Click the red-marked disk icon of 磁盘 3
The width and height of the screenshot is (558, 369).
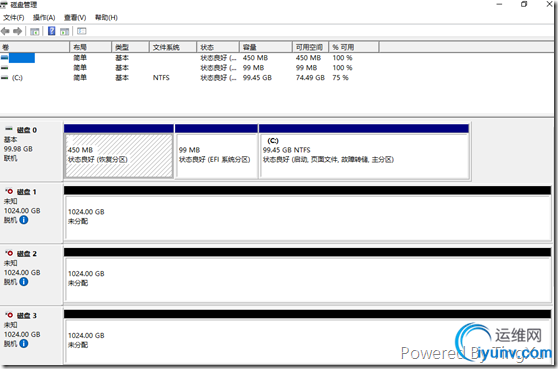coord(9,315)
